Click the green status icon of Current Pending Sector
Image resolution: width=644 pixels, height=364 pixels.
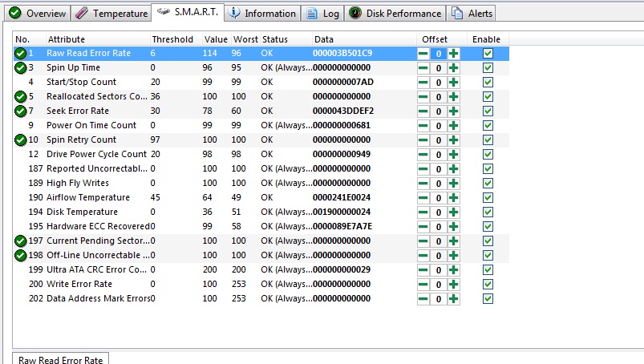[x=20, y=241]
